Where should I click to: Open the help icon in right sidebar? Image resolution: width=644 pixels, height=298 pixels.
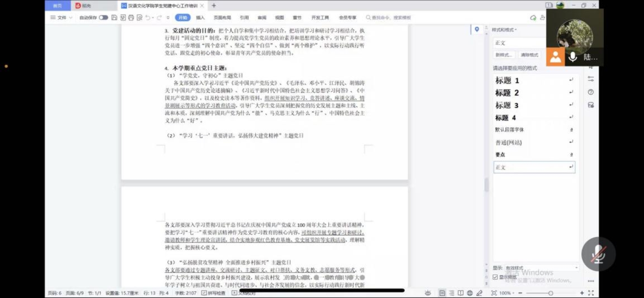pos(591,92)
